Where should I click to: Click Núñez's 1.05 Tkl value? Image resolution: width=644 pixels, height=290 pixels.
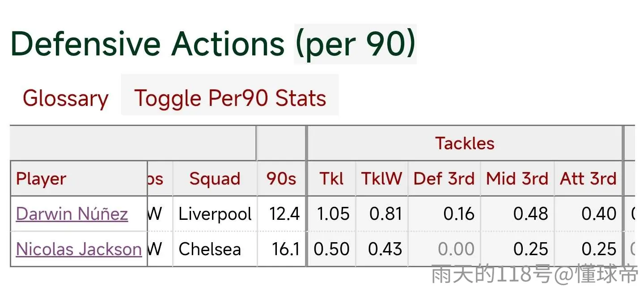point(333,214)
